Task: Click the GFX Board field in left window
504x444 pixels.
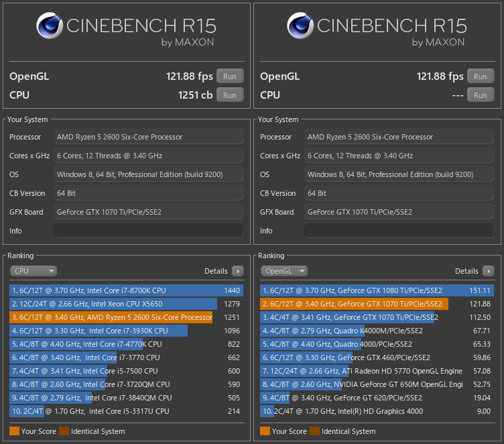Action: [x=148, y=212]
